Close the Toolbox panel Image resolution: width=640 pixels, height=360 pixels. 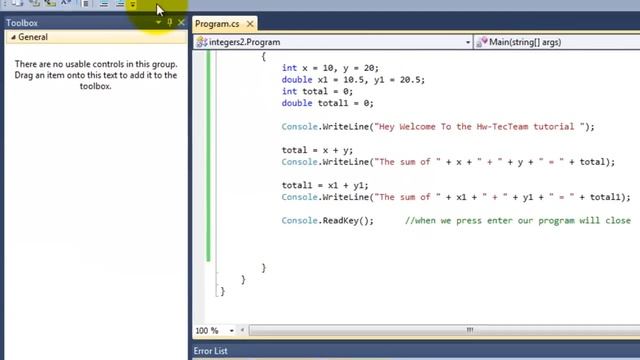(x=181, y=22)
